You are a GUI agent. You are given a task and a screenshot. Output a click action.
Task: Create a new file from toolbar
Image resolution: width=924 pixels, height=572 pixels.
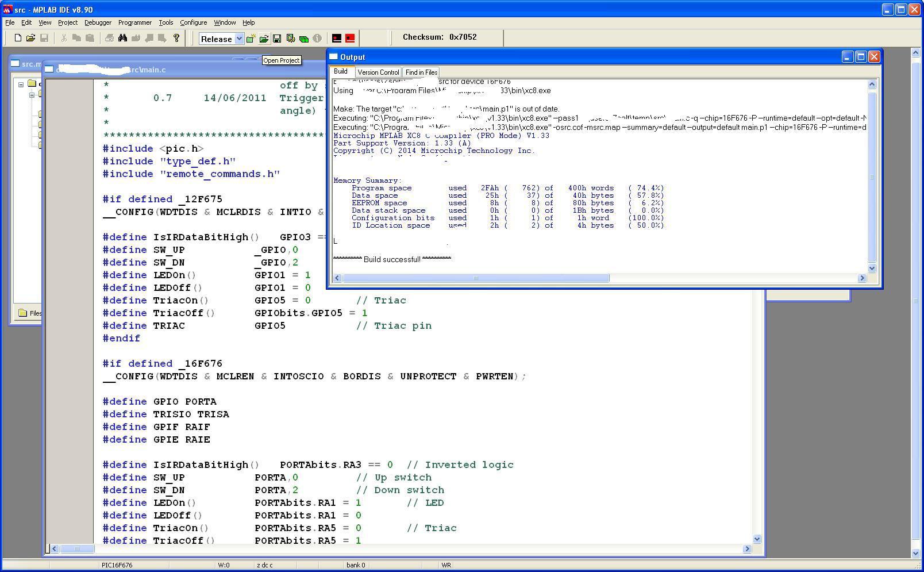click(x=18, y=38)
